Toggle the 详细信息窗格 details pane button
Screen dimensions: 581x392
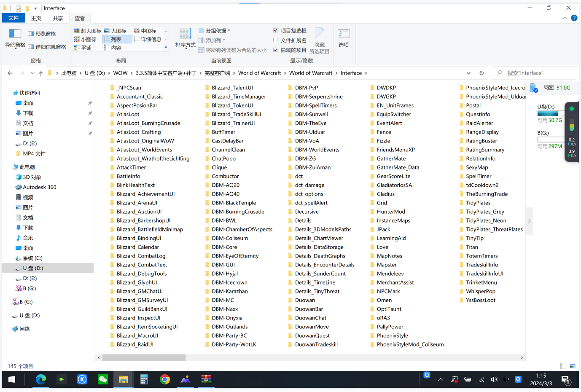pyautogui.click(x=47, y=47)
